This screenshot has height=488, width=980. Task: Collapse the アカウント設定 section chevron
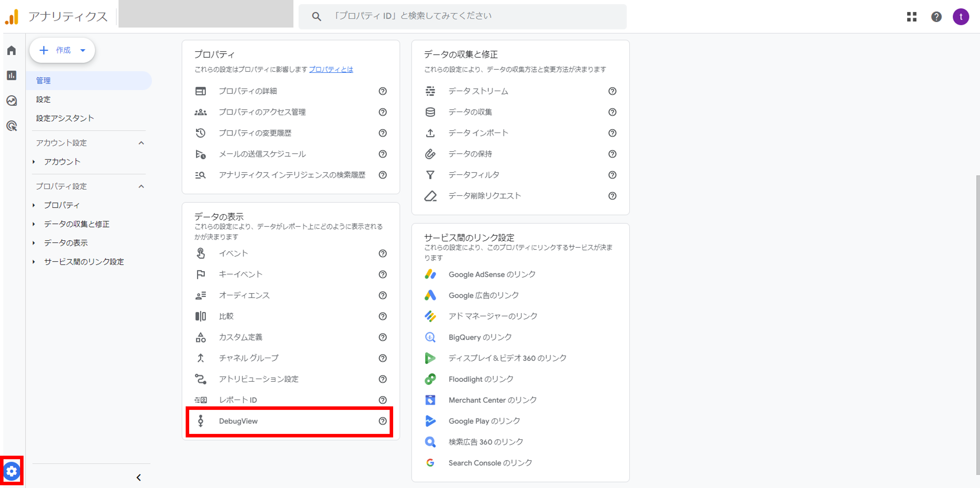[x=142, y=143]
